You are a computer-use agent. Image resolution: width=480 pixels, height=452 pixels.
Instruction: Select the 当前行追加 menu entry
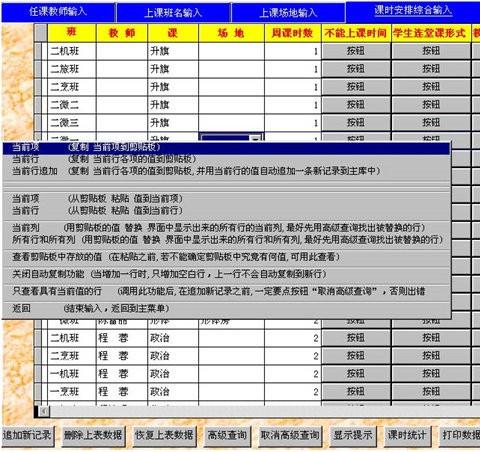pos(226,171)
